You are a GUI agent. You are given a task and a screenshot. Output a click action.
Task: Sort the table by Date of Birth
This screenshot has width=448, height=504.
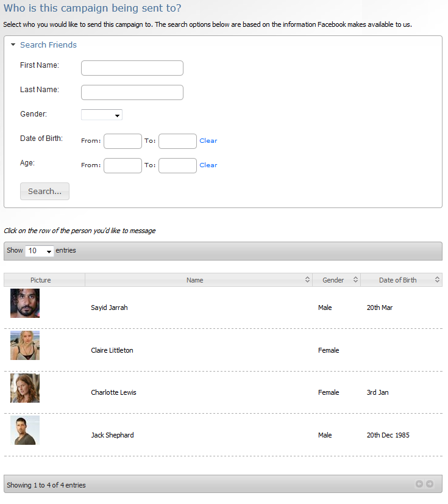click(x=401, y=280)
